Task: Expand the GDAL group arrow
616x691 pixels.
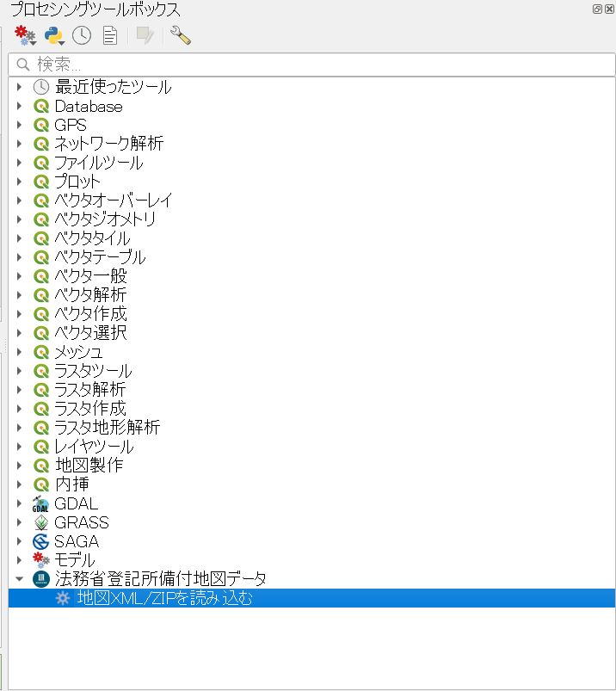Action: 19,503
